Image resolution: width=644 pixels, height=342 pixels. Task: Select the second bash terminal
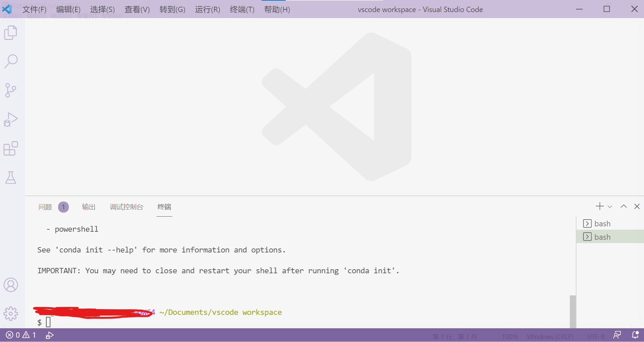(610, 237)
